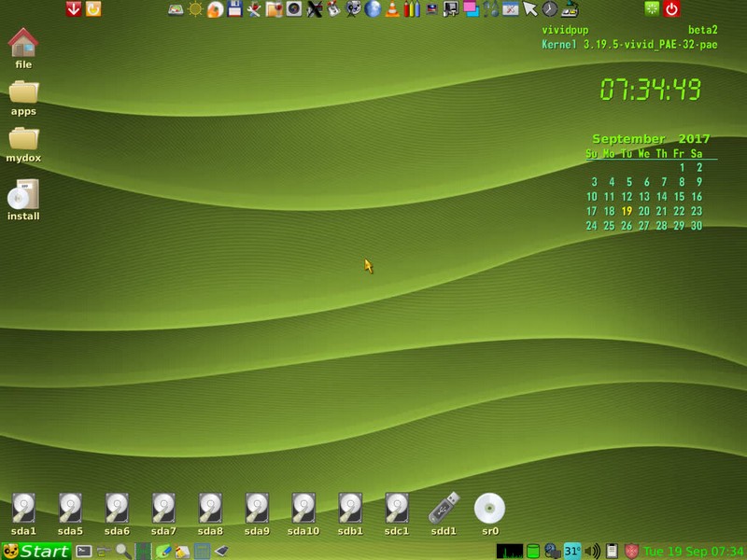
Task: Click the red download arrow icon
Action: pos(75,9)
